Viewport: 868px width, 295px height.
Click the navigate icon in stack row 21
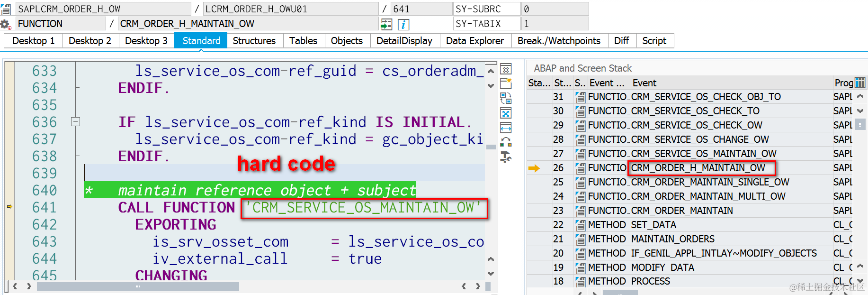[580, 240]
